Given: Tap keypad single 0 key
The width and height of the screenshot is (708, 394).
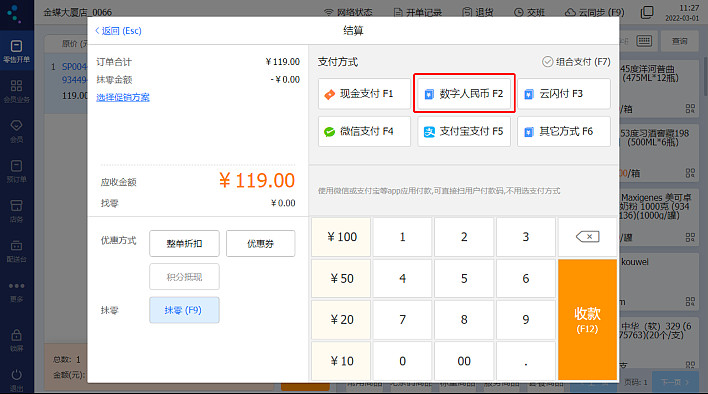Looking at the screenshot, I should (x=402, y=361).
